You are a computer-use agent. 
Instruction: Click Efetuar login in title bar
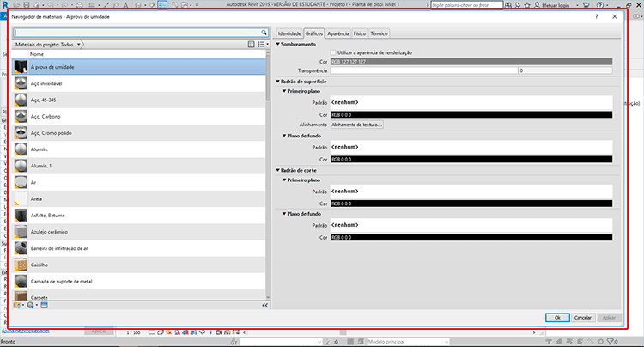(556, 5)
